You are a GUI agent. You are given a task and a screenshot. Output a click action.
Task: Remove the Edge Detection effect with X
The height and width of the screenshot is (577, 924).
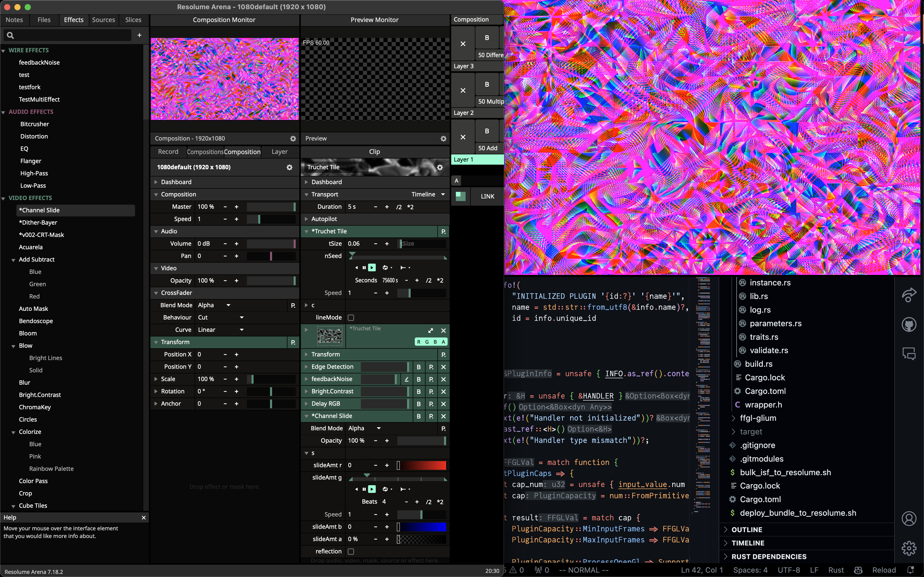point(443,367)
